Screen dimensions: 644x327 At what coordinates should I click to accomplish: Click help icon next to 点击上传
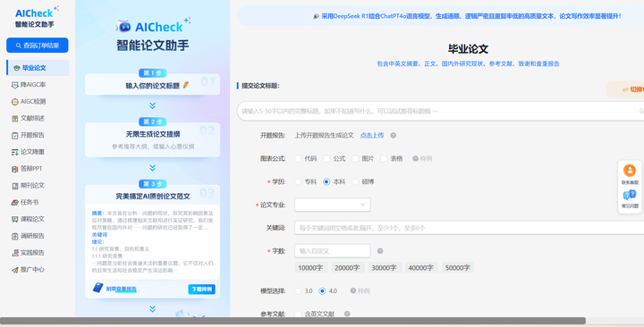393,136
